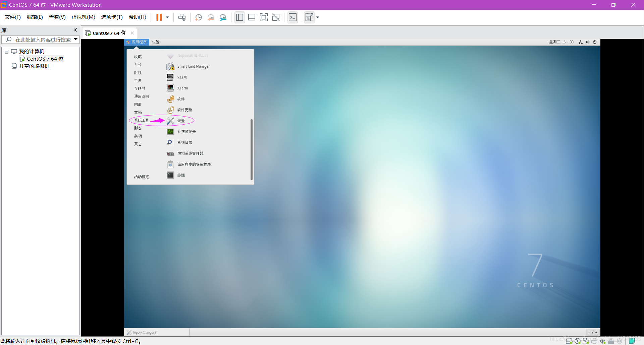Send Ctrl+Alt+Del to the guest
Screen dimensions: 644x345
181,17
